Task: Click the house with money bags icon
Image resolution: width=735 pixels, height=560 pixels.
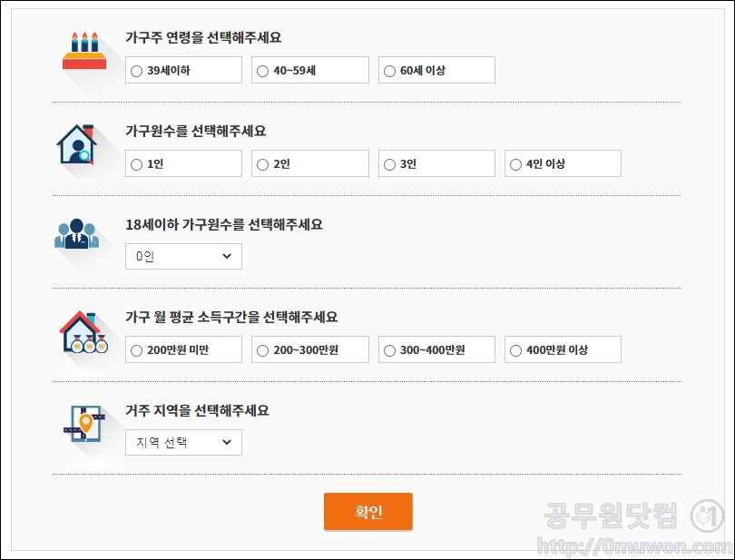Action: (83, 332)
